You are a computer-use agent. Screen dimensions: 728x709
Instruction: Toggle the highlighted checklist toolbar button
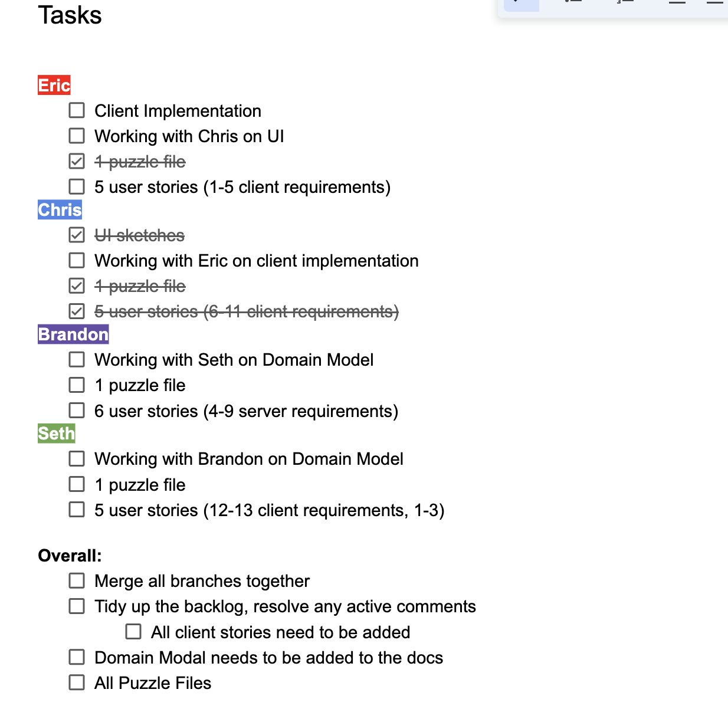(x=521, y=4)
